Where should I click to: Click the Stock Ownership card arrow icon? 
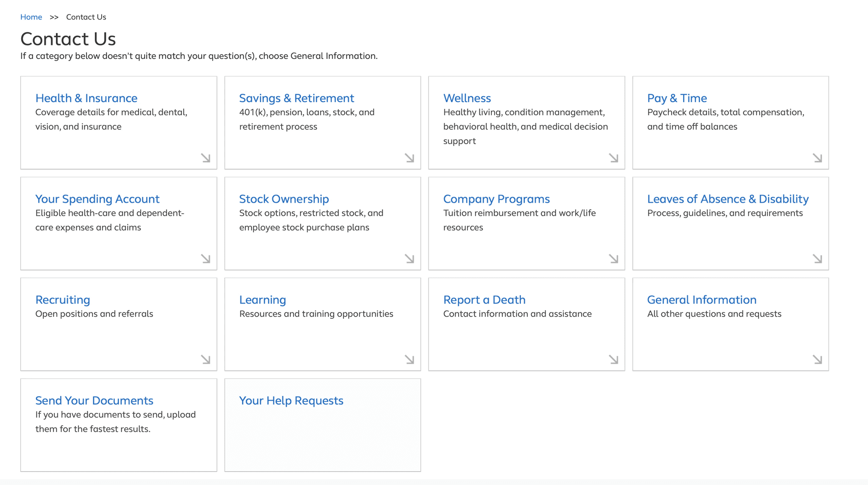tap(409, 259)
